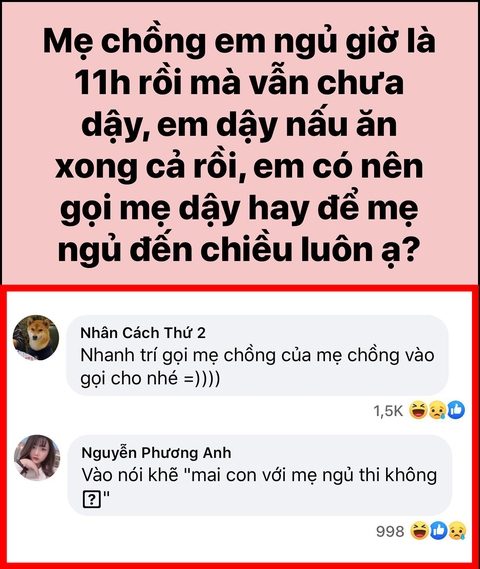Click the boxed question mark glyph
Image resolution: width=480 pixels, height=569 pixels.
92,500
